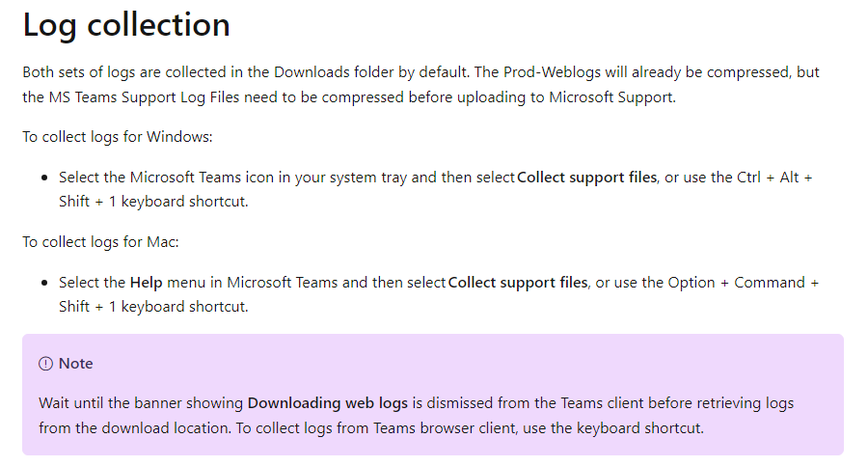
Task: Click the bullet marker of Mac instruction
Action: tap(44, 283)
